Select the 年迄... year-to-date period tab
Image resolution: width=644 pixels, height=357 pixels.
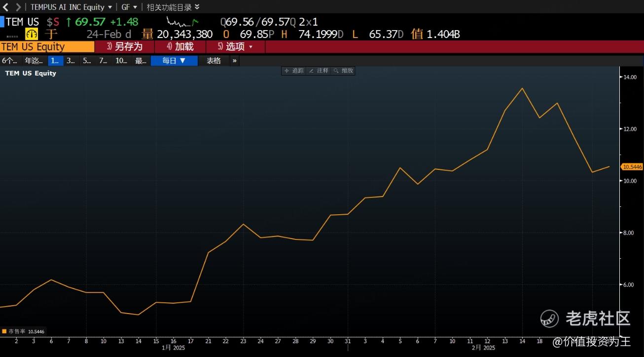[34, 61]
